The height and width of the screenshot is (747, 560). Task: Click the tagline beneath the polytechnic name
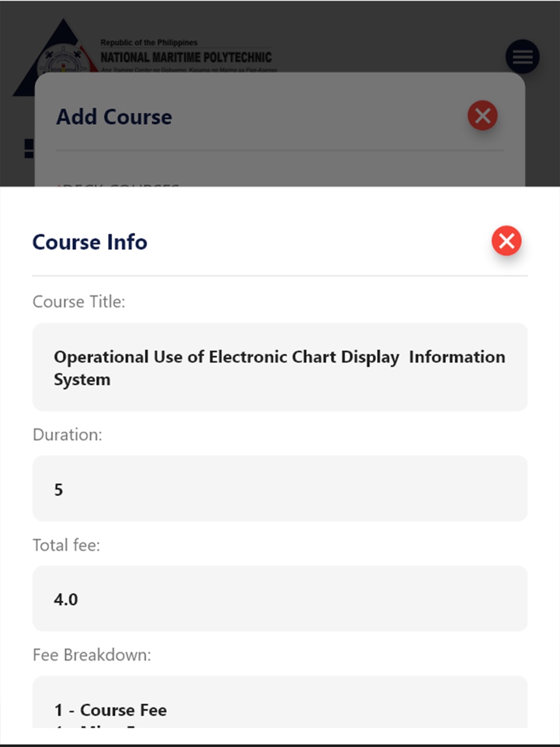tap(189, 70)
